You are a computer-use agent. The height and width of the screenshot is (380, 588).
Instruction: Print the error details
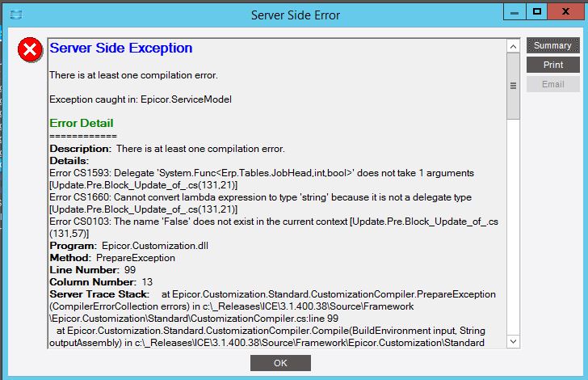coord(552,65)
